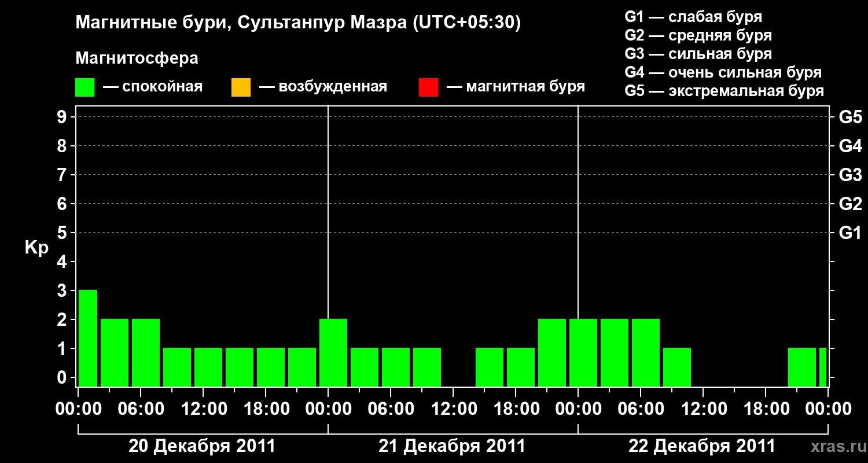Image resolution: width=868 pixels, height=463 pixels.
Task: Click '06:00' time label under 21 December
Action: click(x=391, y=409)
